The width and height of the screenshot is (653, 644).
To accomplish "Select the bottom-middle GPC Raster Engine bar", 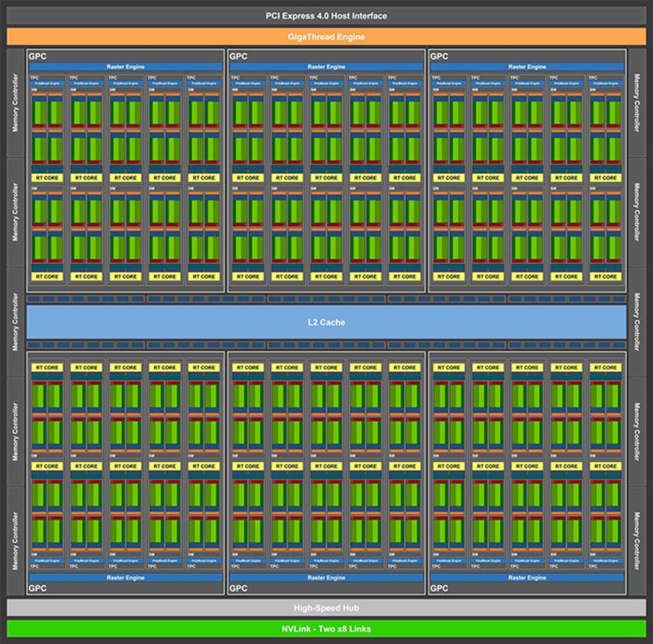I will pos(326,578).
